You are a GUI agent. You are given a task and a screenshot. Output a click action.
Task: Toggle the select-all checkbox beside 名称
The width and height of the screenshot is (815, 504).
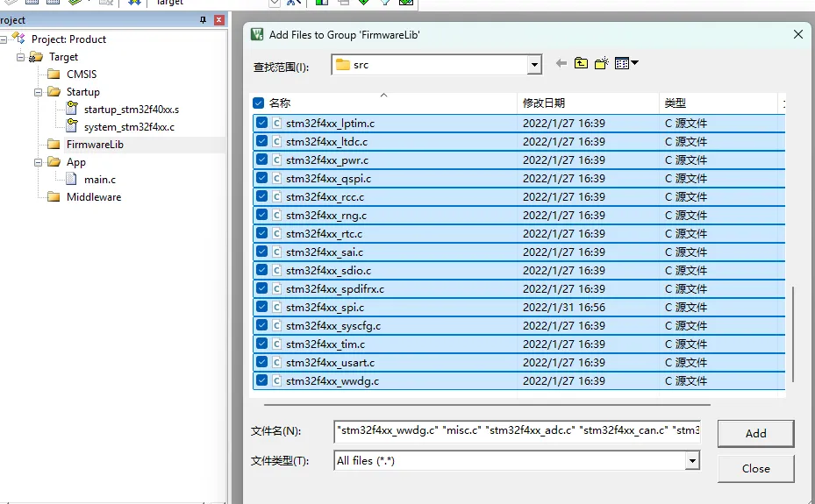click(258, 103)
